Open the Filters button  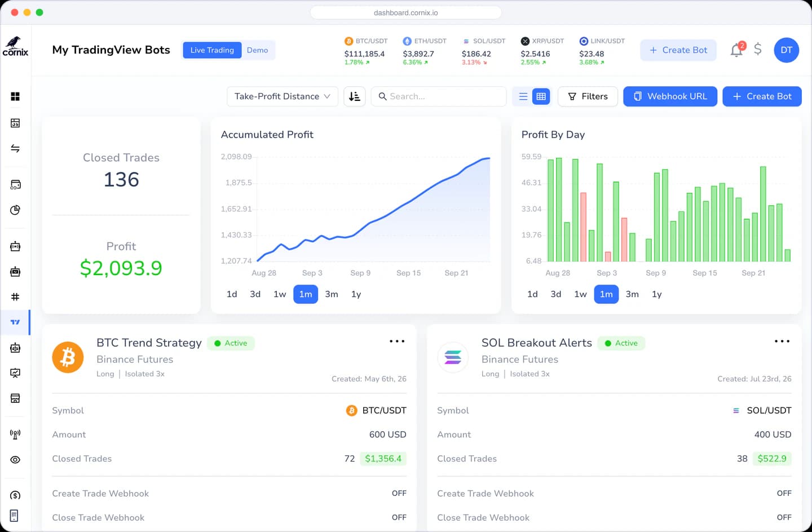pyautogui.click(x=588, y=96)
